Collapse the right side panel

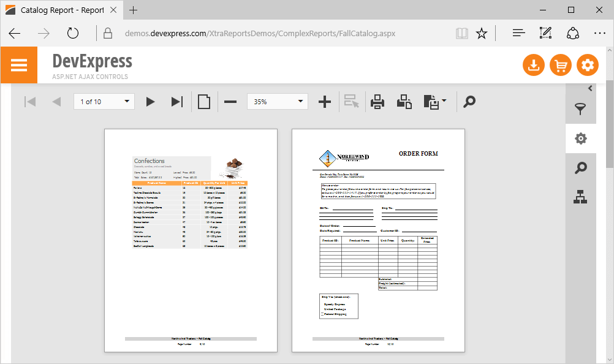pyautogui.click(x=590, y=88)
